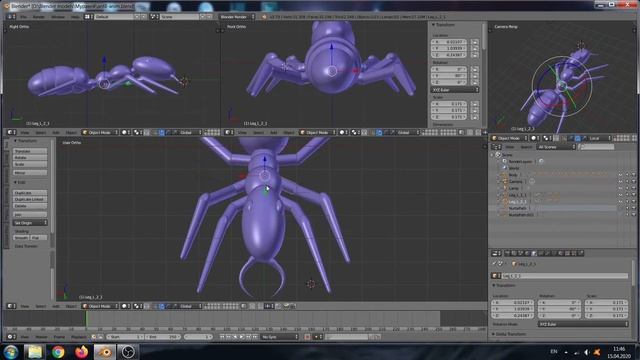Open the Blender taskbar icon

click(x=104, y=351)
